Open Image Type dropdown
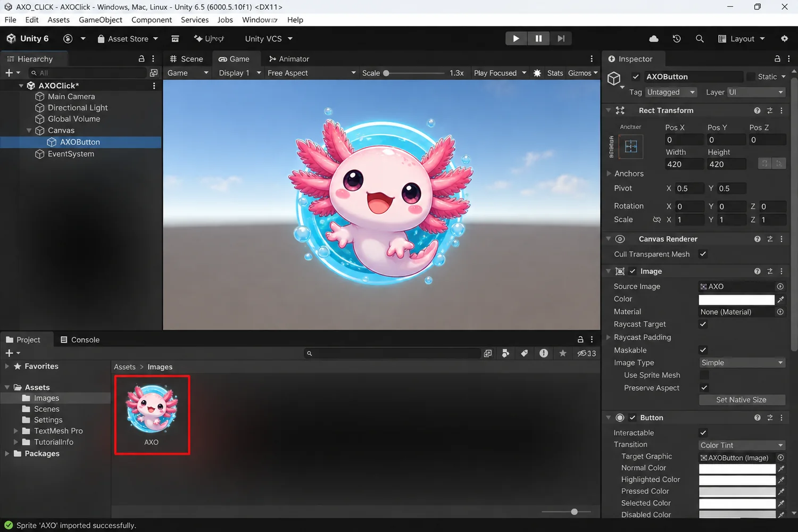The image size is (798, 532). tap(742, 363)
